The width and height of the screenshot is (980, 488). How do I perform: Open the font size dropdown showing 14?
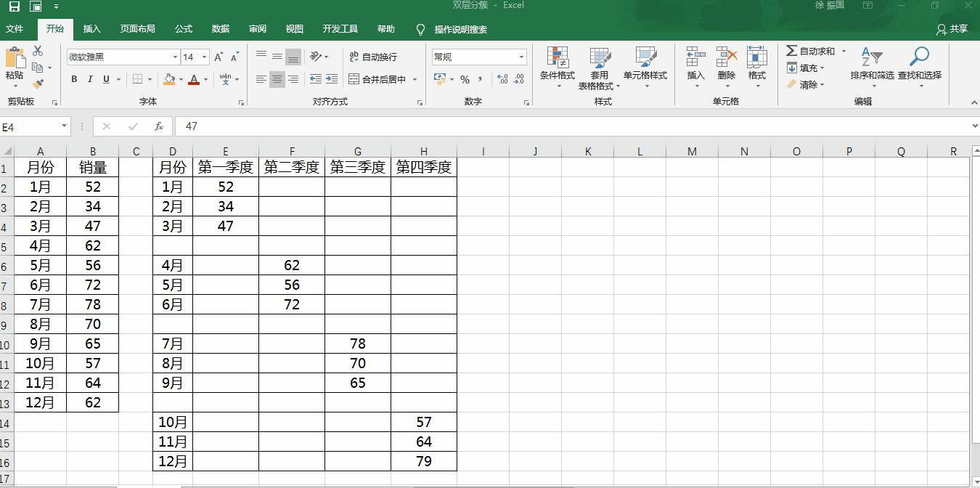point(205,57)
